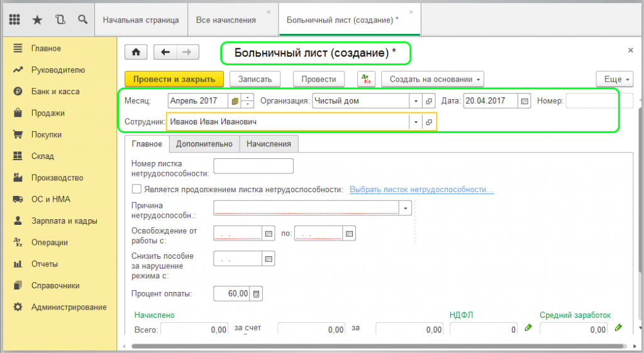The height and width of the screenshot is (353, 644).
Task: Check 'Является продолжением листка нетрудоспособности' checkbox
Action: pyautogui.click(x=136, y=189)
